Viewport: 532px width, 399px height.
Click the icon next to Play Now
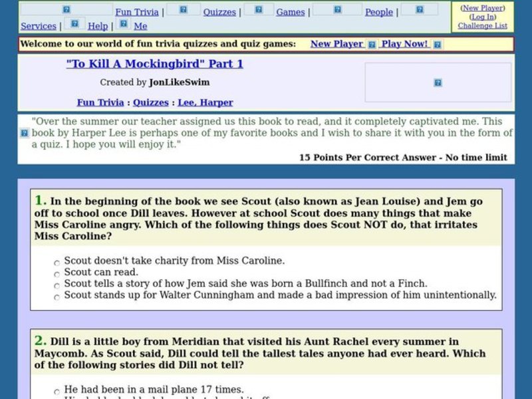[437, 44]
